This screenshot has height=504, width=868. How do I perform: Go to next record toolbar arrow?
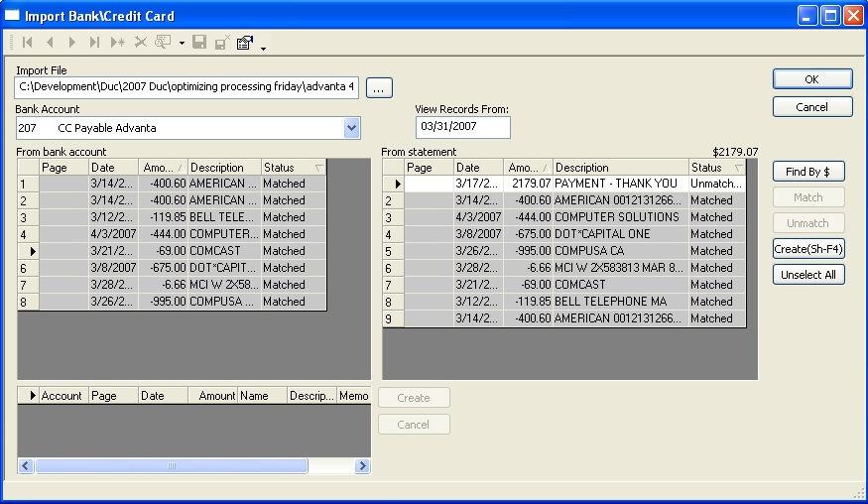(x=72, y=42)
